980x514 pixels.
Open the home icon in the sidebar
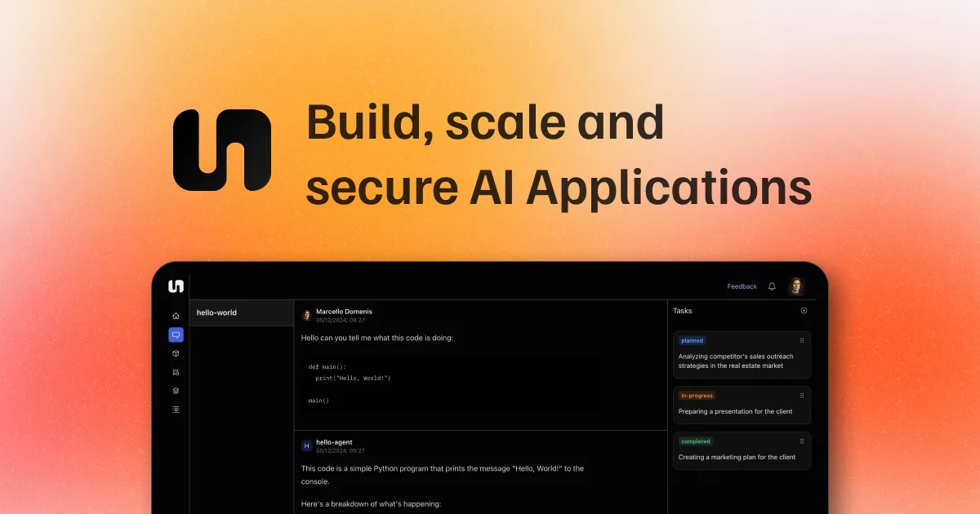[x=176, y=316]
